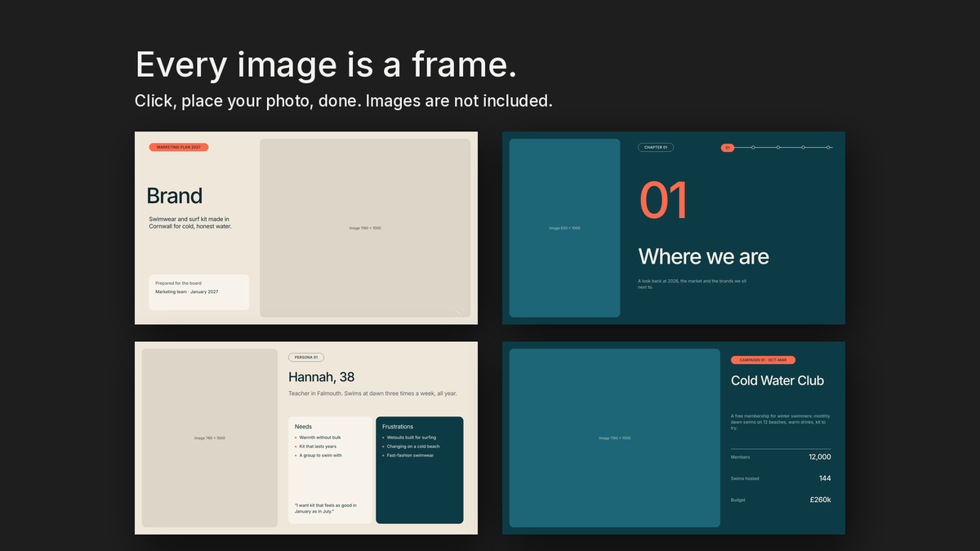The width and height of the screenshot is (980, 551).
Task: Click the 'Needs' card heading
Action: [303, 426]
